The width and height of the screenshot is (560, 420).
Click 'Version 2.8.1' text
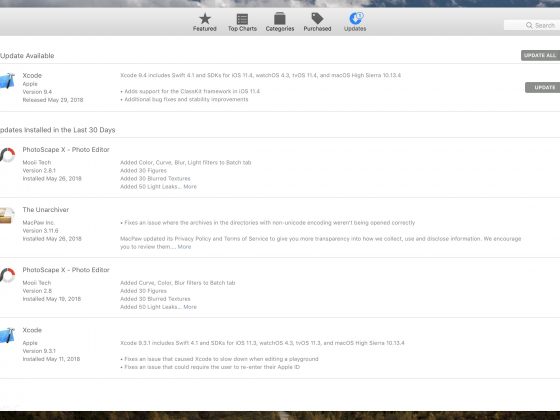[x=39, y=170]
